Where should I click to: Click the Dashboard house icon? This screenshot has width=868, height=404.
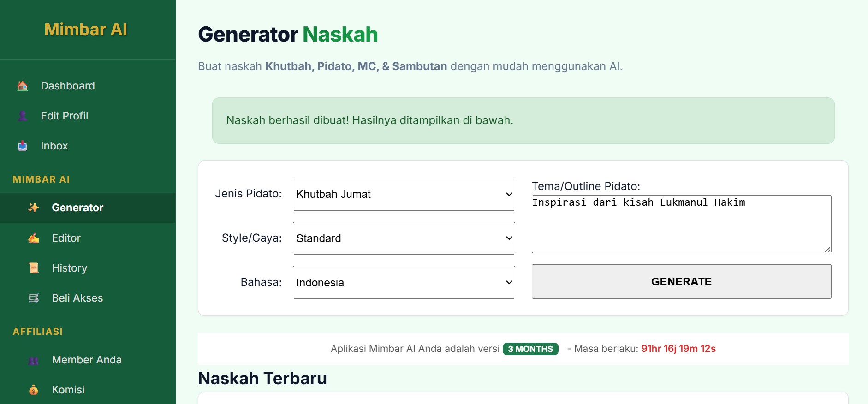pos(22,85)
